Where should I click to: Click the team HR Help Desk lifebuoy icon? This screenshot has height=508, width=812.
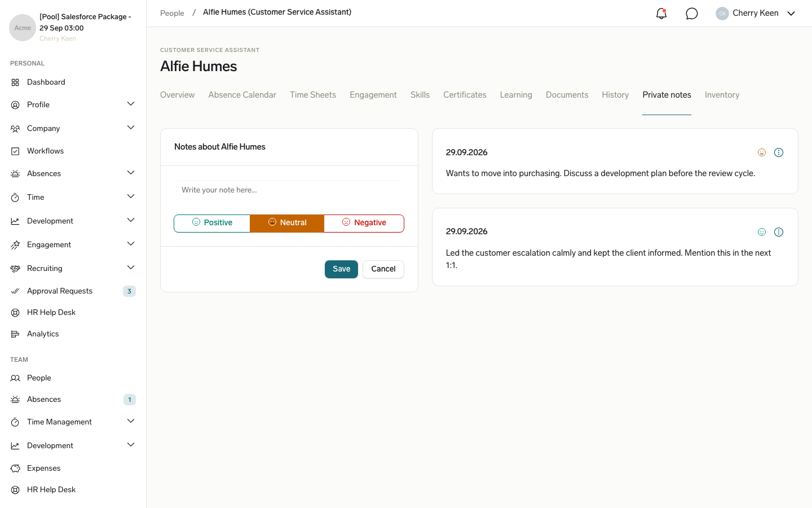15,490
